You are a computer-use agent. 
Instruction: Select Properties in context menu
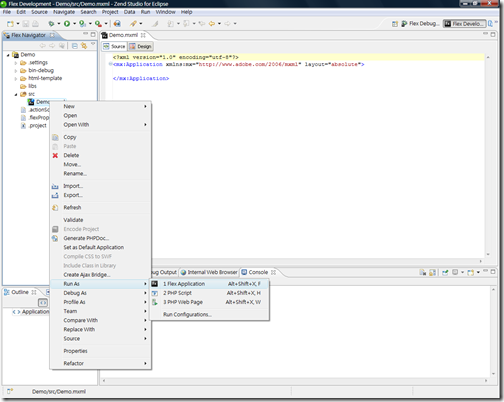100,351
